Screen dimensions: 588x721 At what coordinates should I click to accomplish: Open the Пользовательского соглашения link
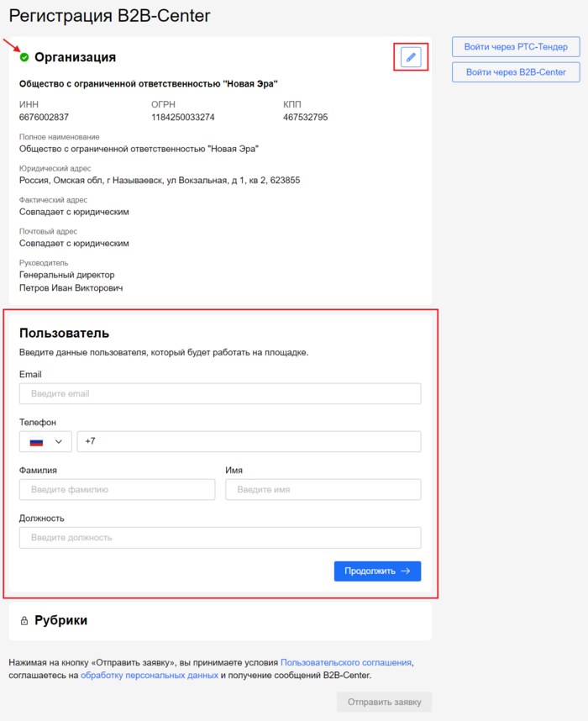point(346,662)
